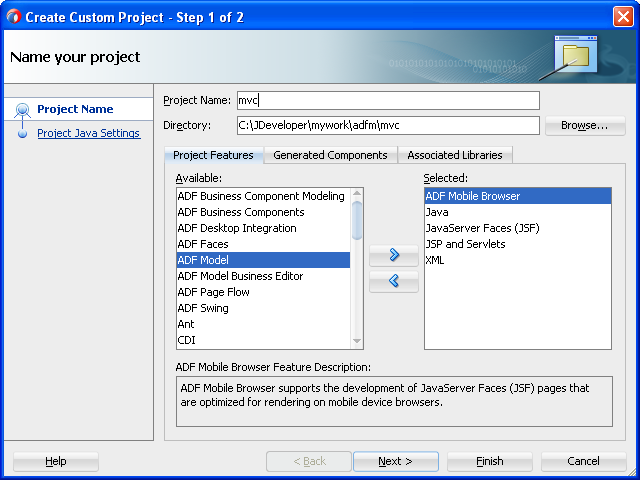Screen dimensions: 640x480
Task: Cancel the project creation dialog
Action: 583,462
